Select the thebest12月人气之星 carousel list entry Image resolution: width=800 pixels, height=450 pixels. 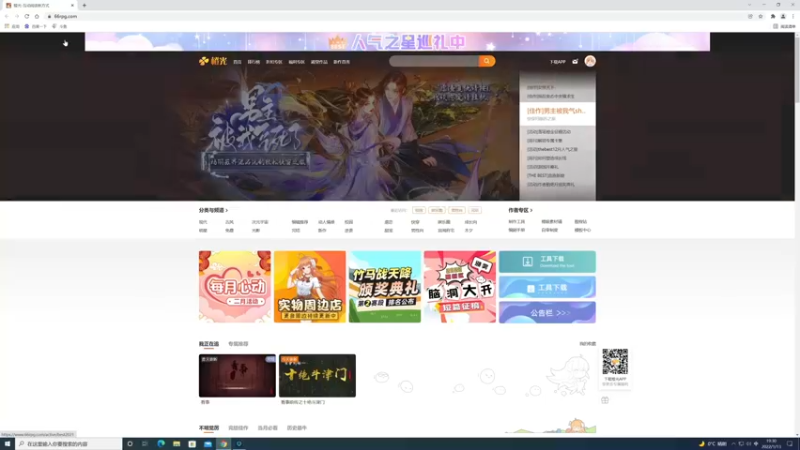point(552,149)
